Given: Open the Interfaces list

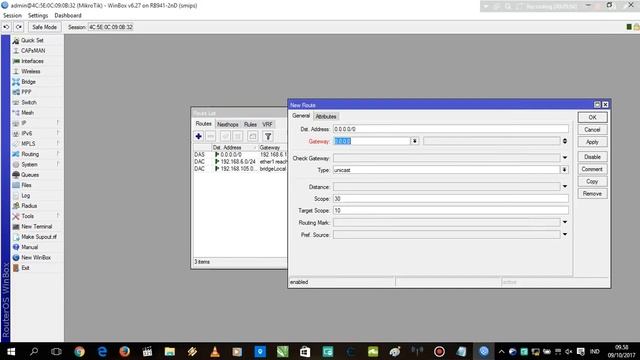Looking at the screenshot, I should coord(32,61).
